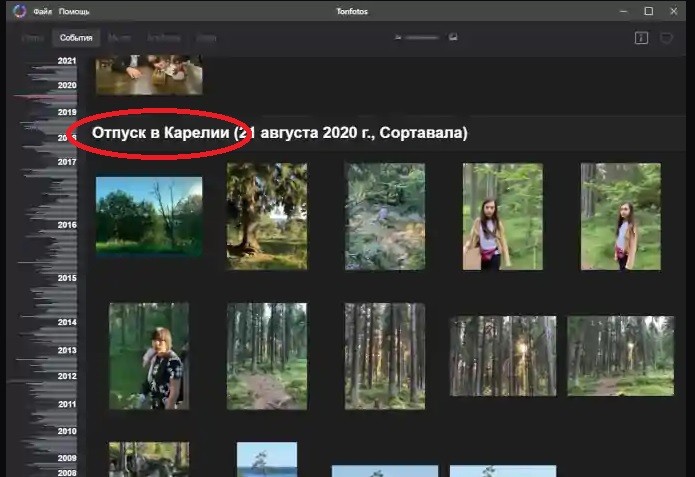Screen dimensions: 695x477
Task: Adjust the thumbnail size slider
Action: (x=422, y=37)
